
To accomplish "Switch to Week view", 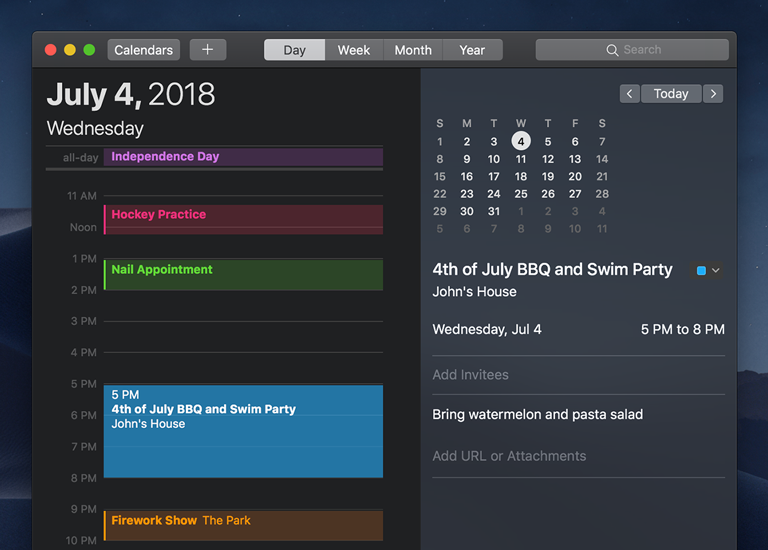I will point(354,50).
